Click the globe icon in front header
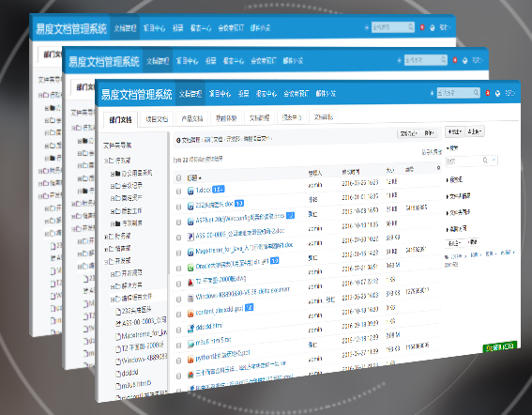This screenshot has width=532, height=415. pyautogui.click(x=497, y=93)
